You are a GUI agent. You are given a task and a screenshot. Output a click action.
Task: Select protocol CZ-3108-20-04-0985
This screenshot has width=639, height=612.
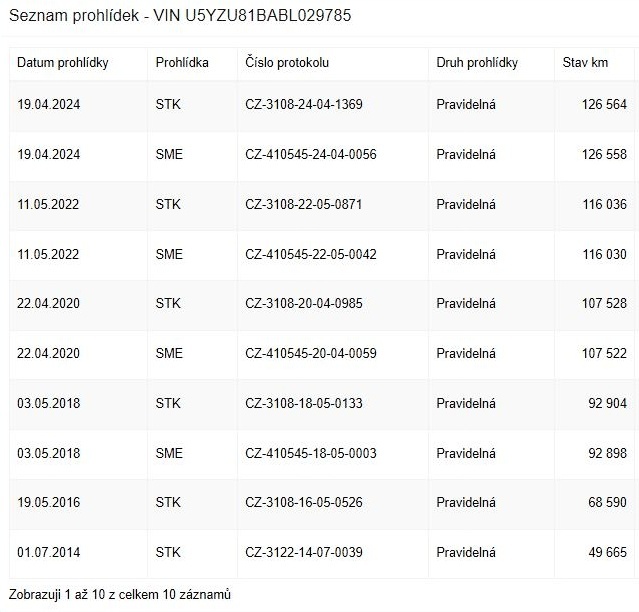311,304
